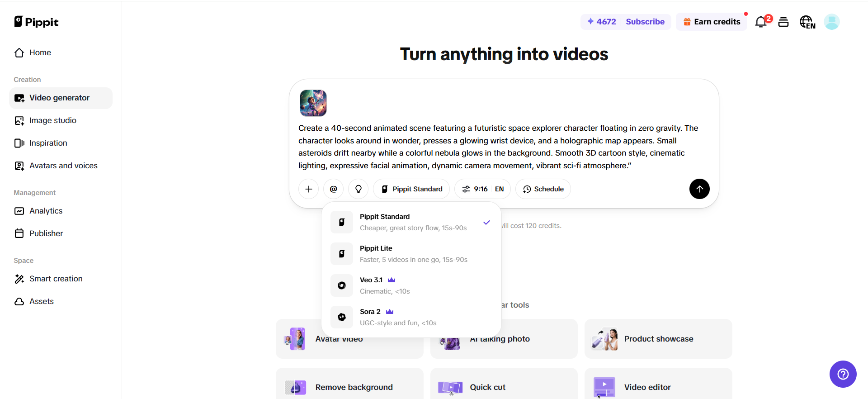Select Veo 3.1 model option

click(x=411, y=285)
